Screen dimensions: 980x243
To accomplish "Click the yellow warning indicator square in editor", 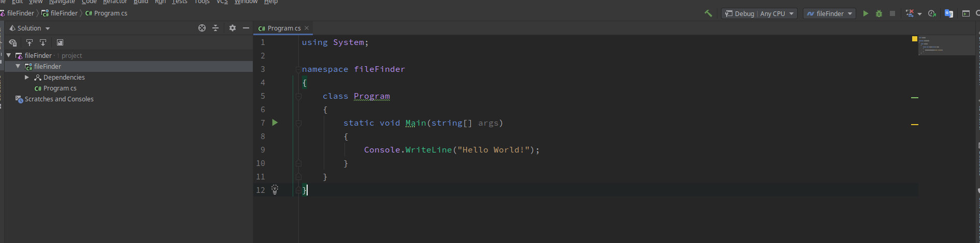I will click(x=915, y=39).
